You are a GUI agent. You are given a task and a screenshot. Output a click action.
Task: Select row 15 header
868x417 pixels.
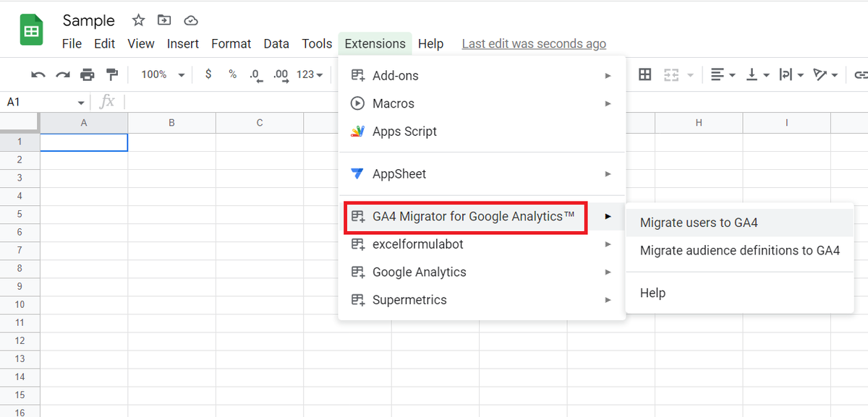(x=20, y=395)
